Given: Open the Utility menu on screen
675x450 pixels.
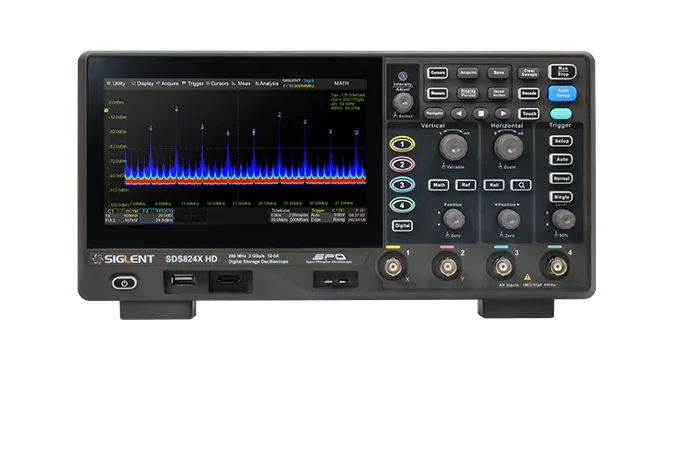Looking at the screenshot, I should tap(116, 84).
